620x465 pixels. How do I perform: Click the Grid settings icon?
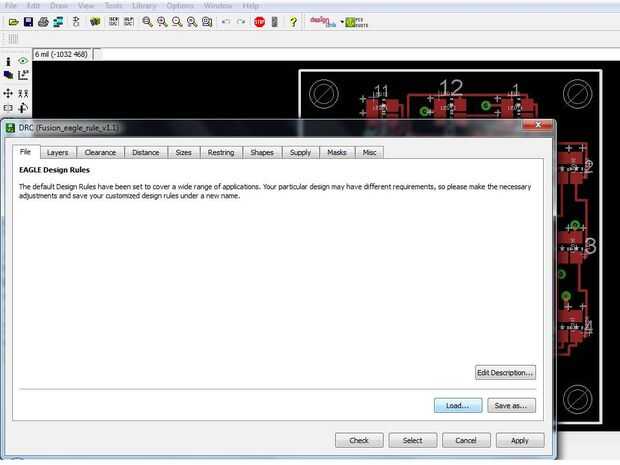[13, 38]
